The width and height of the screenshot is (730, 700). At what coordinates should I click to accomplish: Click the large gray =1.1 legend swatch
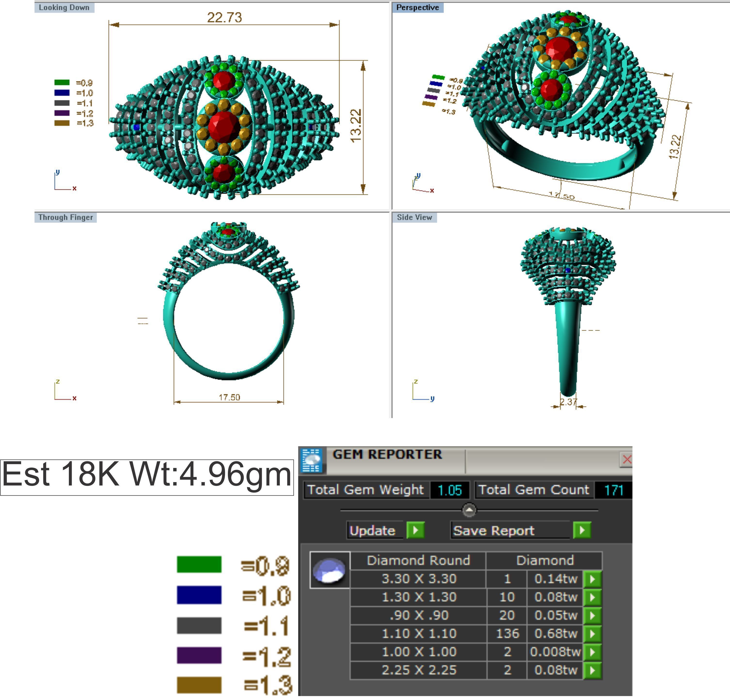tap(199, 625)
